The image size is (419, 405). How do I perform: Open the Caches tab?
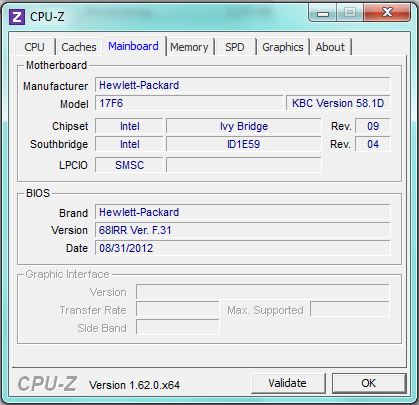point(79,47)
